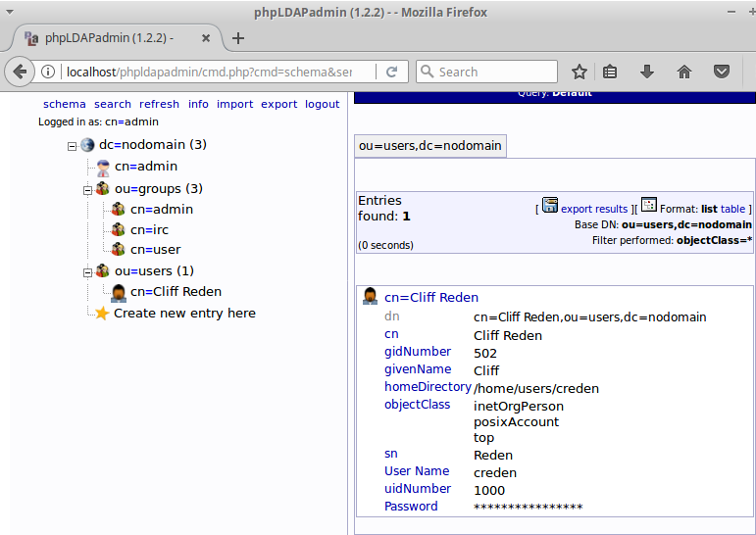The width and height of the screenshot is (756, 535).
Task: Click the Pocket icon in the toolbar
Action: [x=722, y=72]
